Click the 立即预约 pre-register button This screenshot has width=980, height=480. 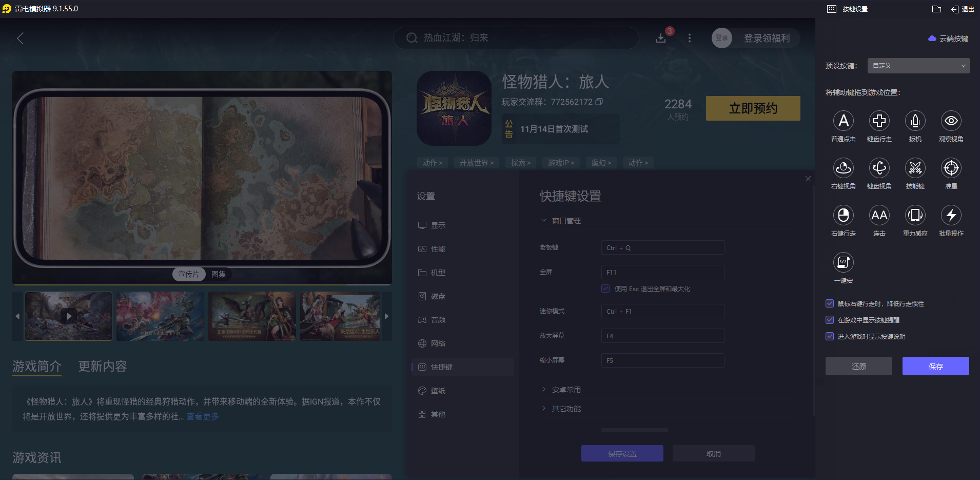tap(752, 108)
